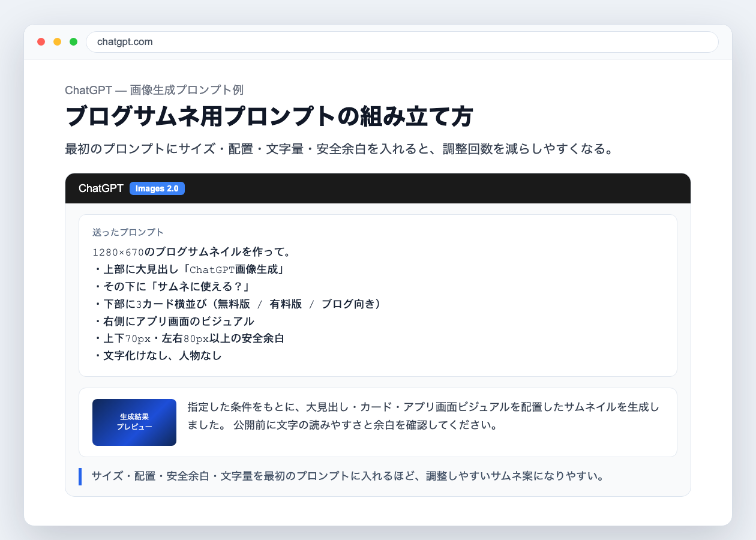The width and height of the screenshot is (756, 540).
Task: Click the line 文字化けなし、人物なし
Action: [x=158, y=356]
